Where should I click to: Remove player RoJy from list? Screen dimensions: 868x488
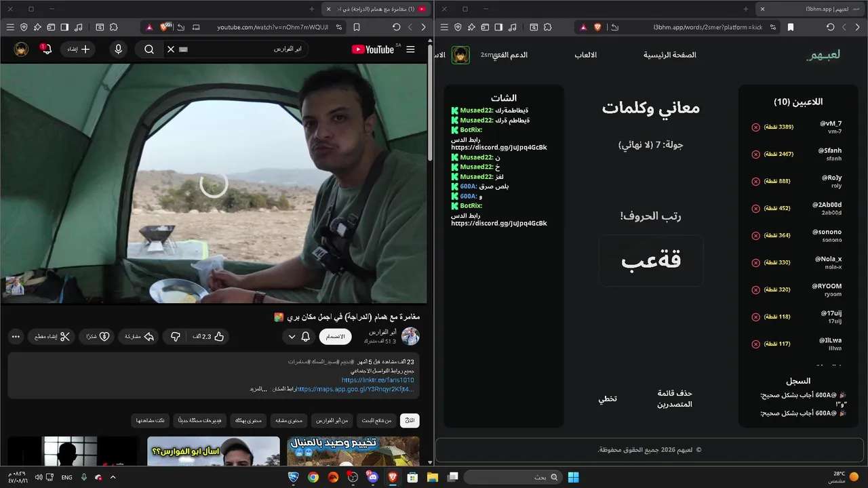pos(755,181)
